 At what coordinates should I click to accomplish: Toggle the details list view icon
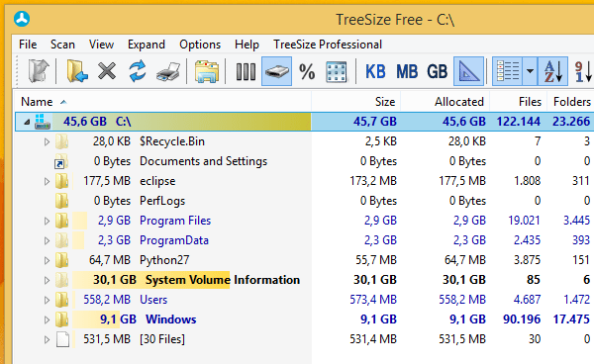pyautogui.click(x=508, y=71)
